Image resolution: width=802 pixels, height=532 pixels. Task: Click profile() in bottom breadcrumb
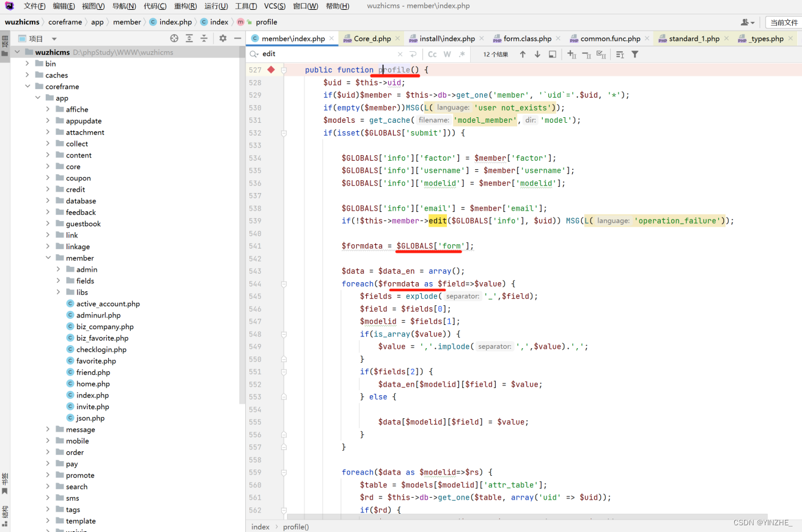tap(296, 527)
